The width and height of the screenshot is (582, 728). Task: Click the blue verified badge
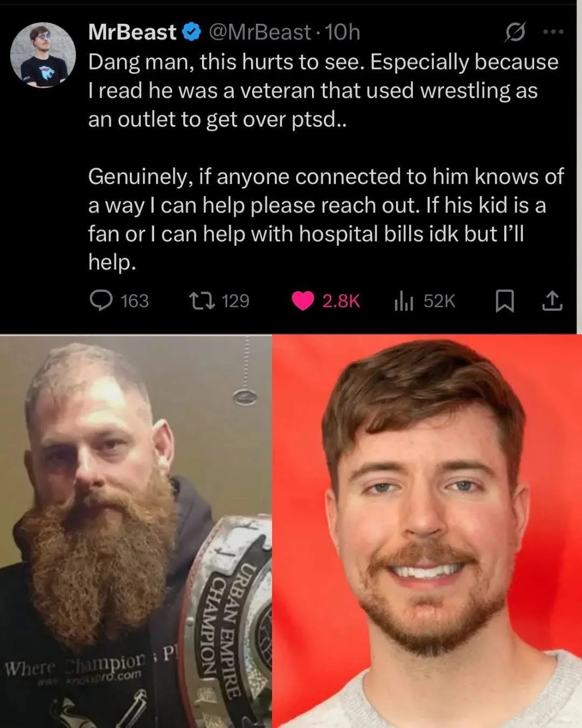coord(191,32)
